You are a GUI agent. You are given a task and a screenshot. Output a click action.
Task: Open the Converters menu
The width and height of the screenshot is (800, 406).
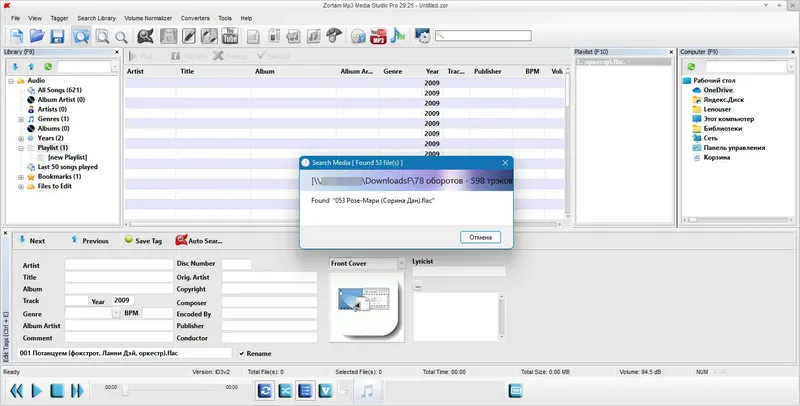coord(195,18)
